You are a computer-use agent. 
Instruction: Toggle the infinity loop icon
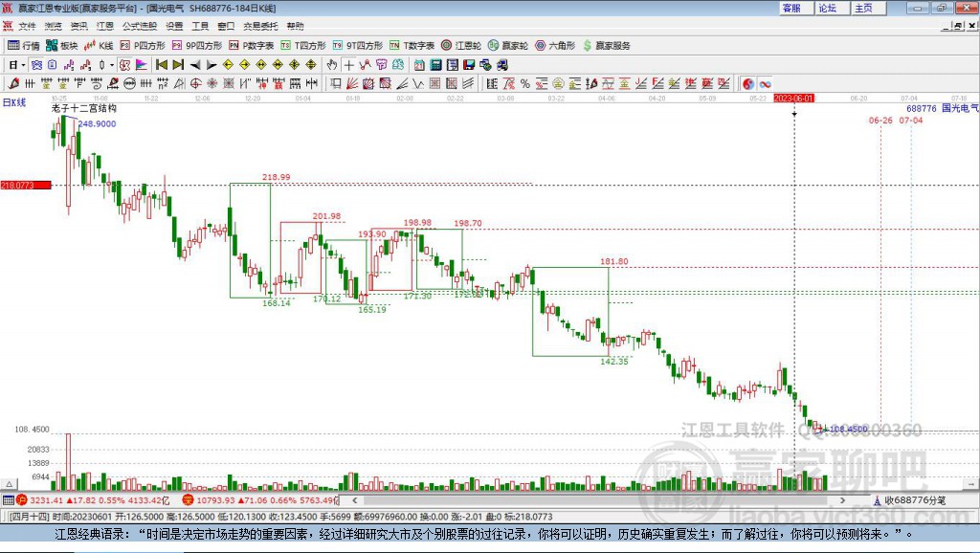(x=765, y=84)
